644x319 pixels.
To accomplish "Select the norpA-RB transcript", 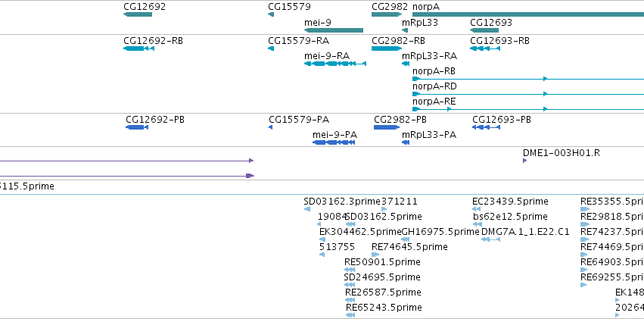I will click(528, 79).
